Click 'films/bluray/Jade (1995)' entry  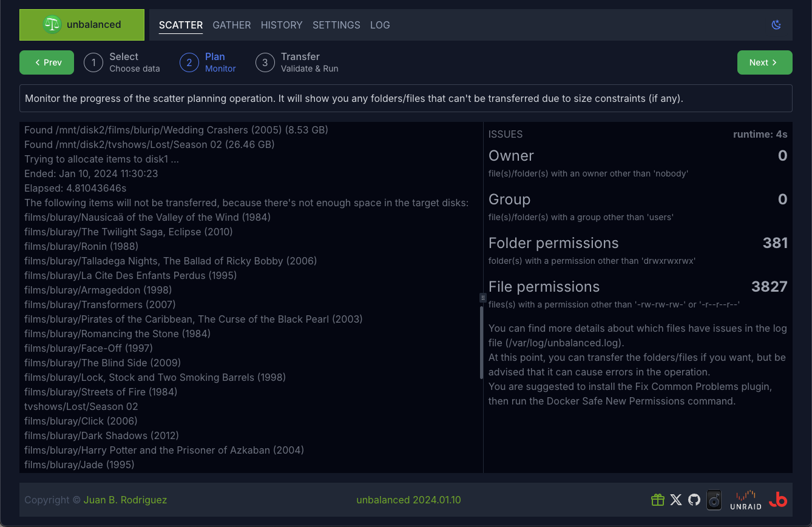(x=80, y=465)
